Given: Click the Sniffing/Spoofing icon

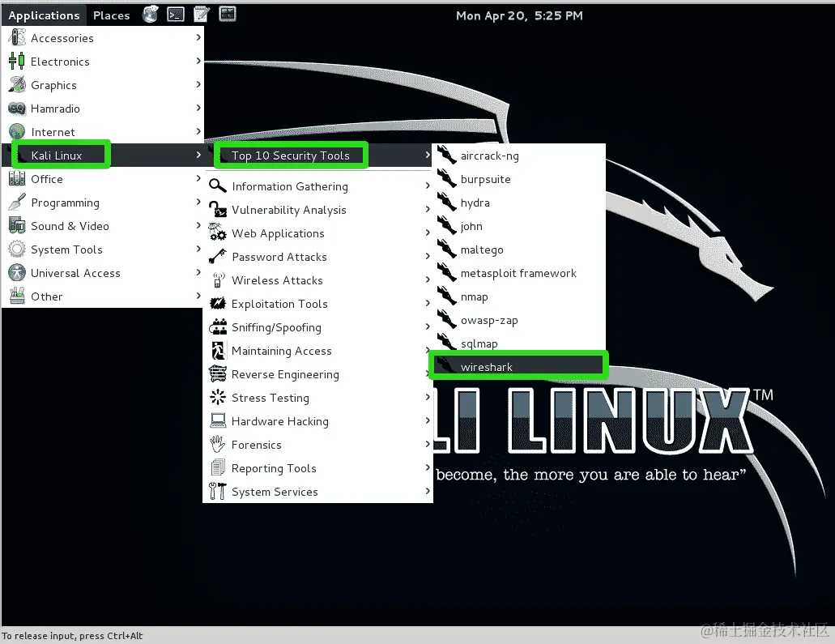Looking at the screenshot, I should coord(217,326).
